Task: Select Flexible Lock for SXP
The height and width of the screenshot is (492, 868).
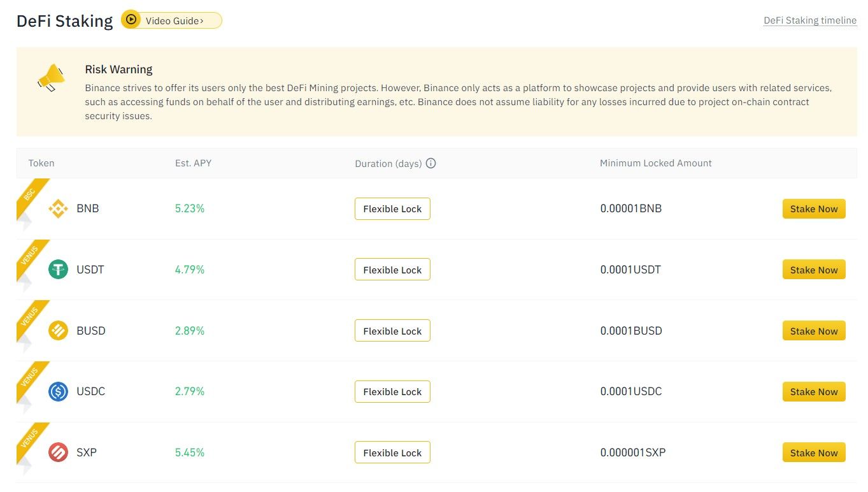Action: [x=392, y=452]
